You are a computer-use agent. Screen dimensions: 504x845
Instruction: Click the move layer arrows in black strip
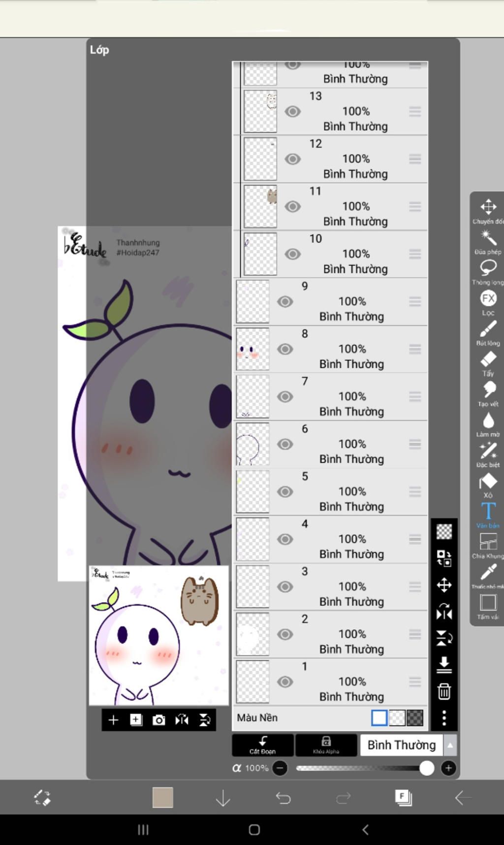pyautogui.click(x=444, y=585)
